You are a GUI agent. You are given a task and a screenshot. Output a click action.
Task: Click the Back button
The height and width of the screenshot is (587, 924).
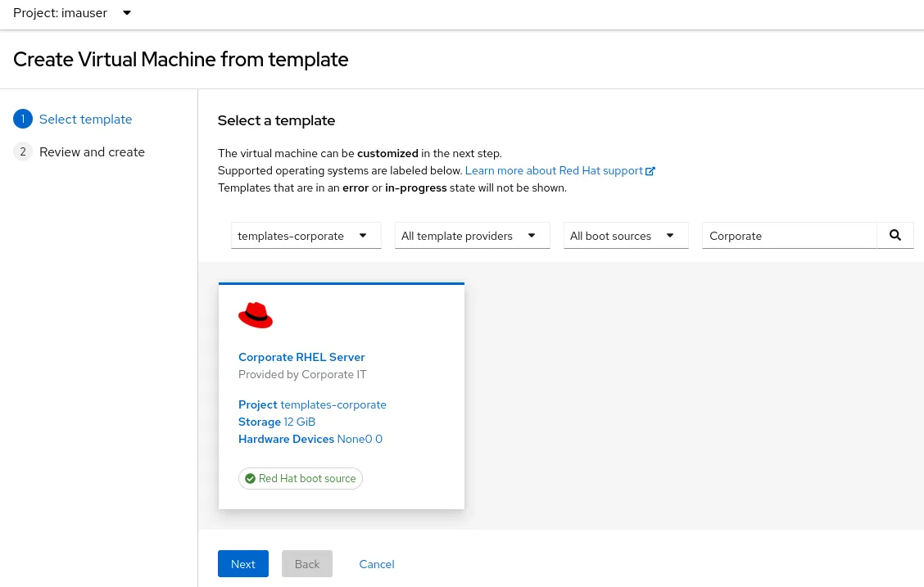pyautogui.click(x=307, y=564)
